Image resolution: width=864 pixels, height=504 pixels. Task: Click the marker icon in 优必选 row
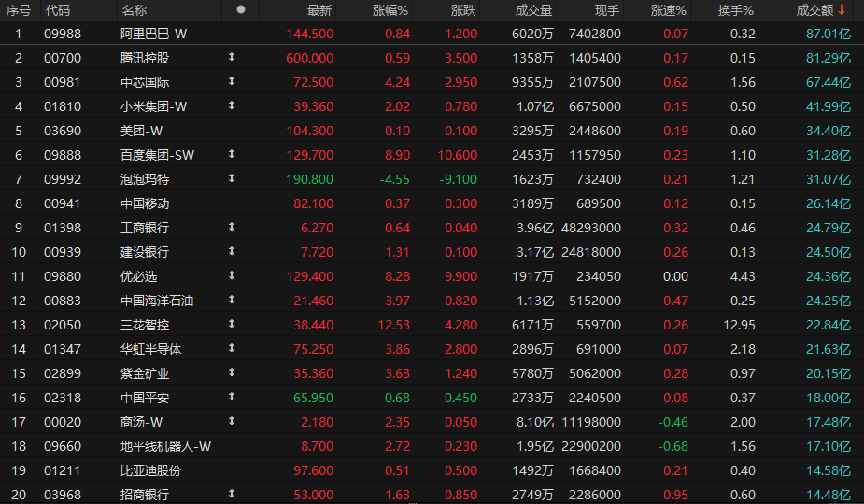[x=232, y=274]
